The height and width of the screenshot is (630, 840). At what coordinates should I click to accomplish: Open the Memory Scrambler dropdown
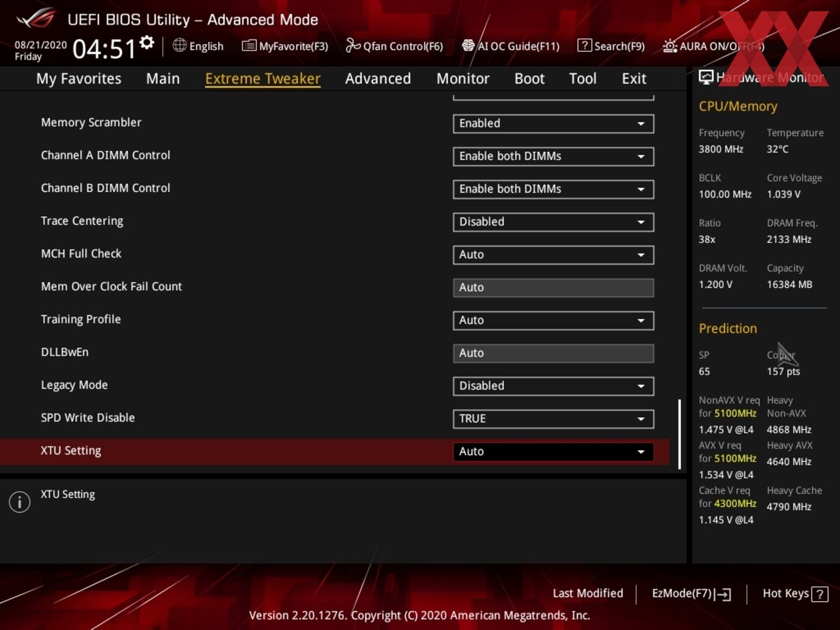(553, 124)
